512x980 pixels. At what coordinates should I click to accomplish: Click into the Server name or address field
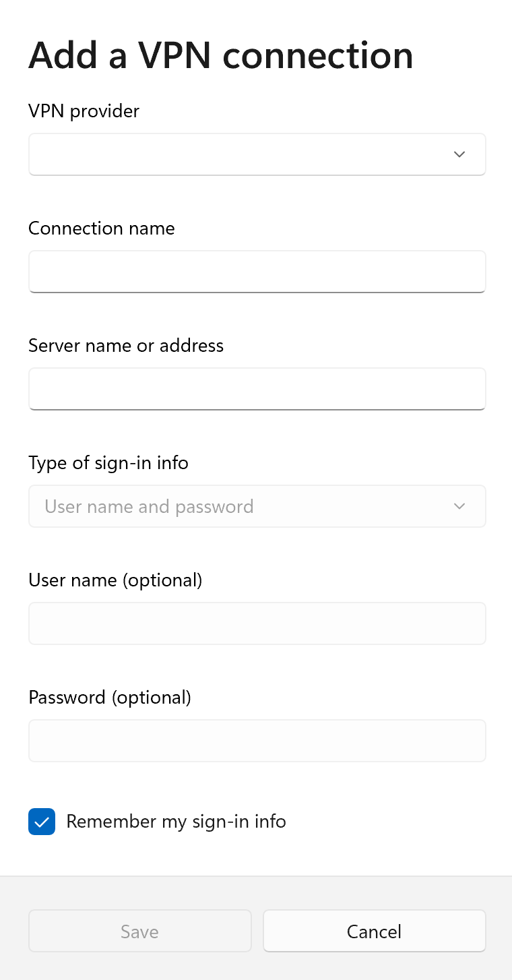coord(257,389)
